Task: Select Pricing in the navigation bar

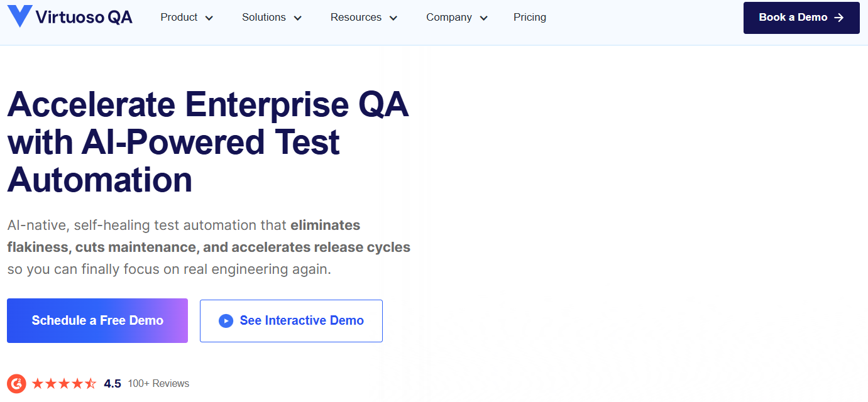Action: [529, 17]
